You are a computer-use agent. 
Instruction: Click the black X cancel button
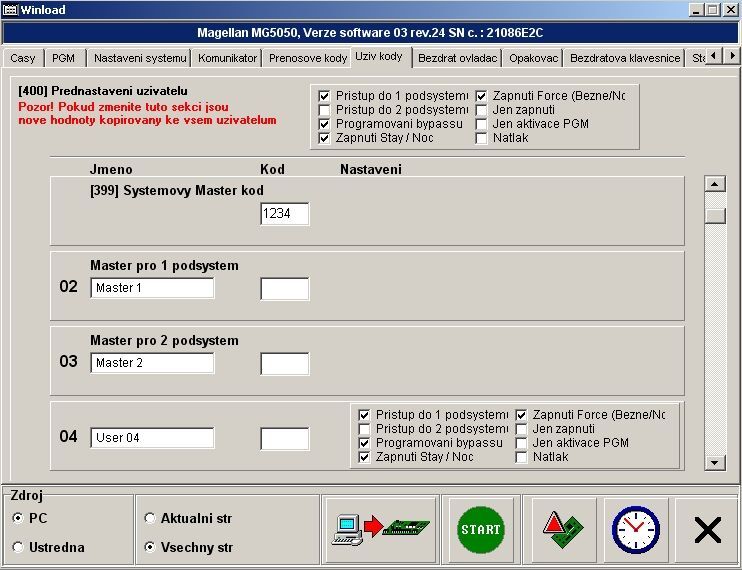707,529
